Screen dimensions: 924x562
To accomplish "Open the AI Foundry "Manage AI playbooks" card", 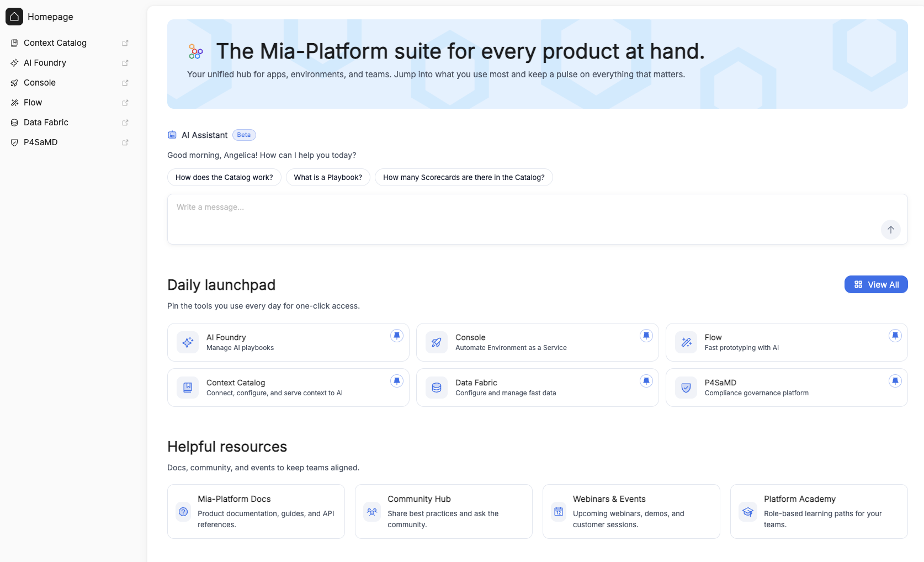I will (x=288, y=342).
